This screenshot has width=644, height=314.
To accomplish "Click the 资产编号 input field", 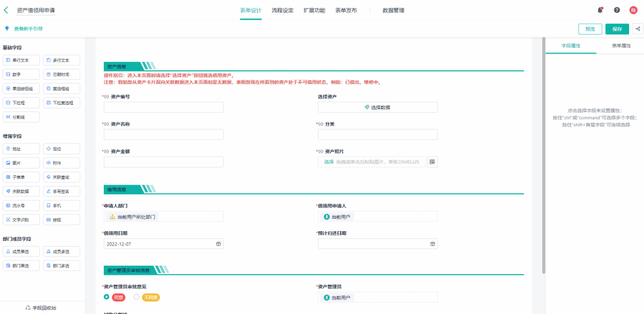I will [163, 107].
